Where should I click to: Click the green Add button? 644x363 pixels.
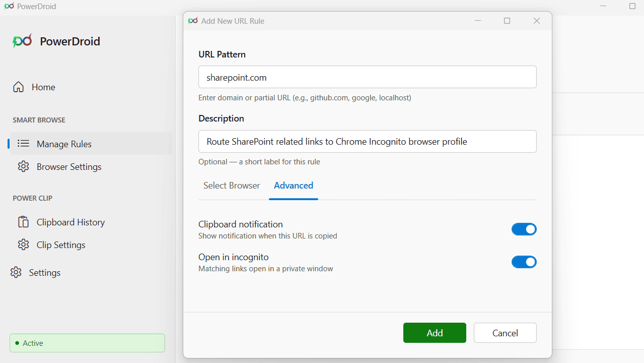435,333
